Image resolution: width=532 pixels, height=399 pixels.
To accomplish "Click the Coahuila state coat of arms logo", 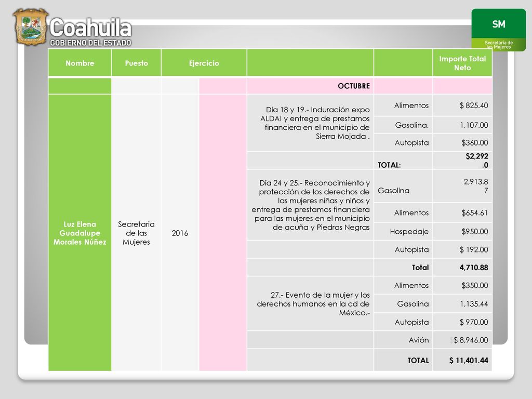I will pos(31,26).
